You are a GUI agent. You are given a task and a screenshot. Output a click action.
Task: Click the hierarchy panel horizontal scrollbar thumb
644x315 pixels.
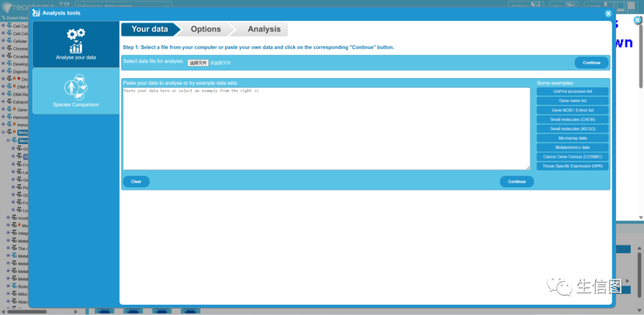click(27, 311)
